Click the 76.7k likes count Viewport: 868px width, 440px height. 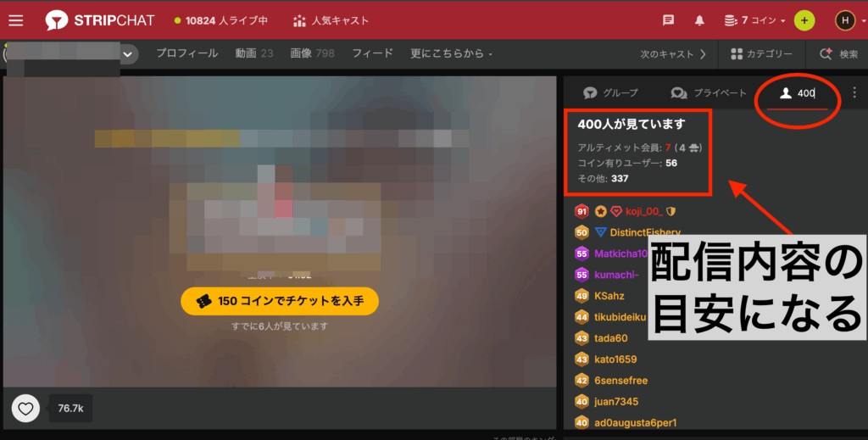(x=70, y=409)
